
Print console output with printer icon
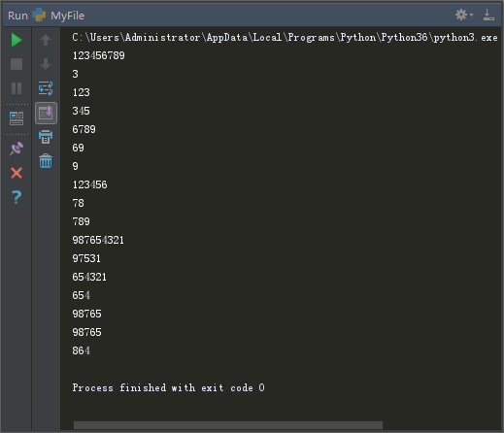click(x=46, y=137)
